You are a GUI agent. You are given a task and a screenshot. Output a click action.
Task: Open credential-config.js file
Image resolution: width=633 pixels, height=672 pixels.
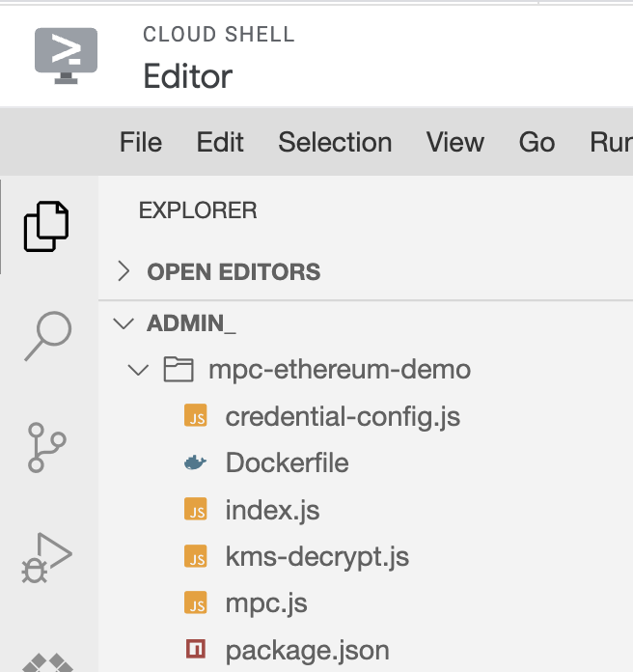coord(343,416)
